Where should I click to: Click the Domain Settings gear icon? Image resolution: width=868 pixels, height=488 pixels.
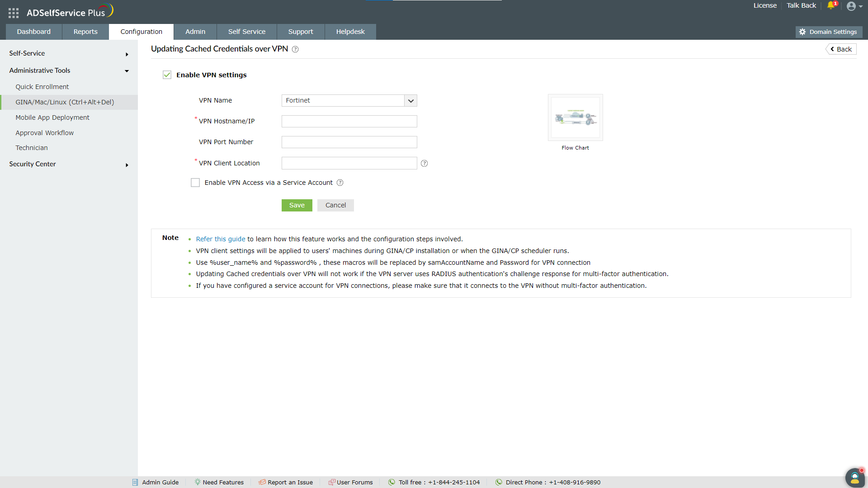802,32
